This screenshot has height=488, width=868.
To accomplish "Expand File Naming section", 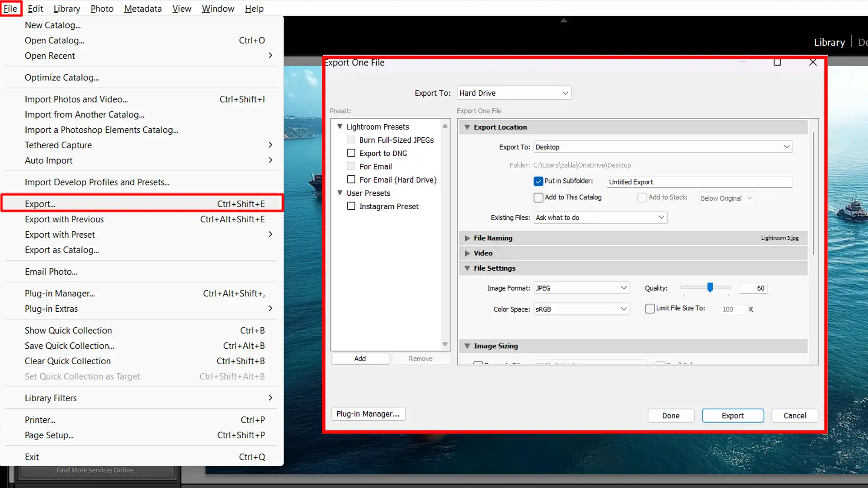I will (467, 238).
